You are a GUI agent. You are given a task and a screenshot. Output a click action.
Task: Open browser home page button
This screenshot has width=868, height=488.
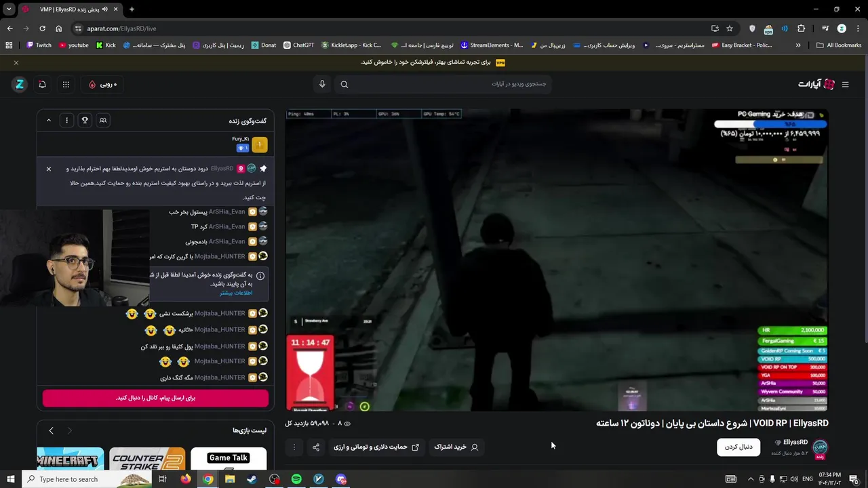click(x=58, y=28)
